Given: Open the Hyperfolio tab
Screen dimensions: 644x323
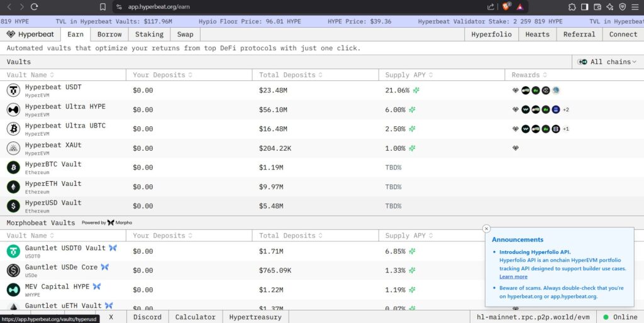Looking at the screenshot, I should (492, 35).
